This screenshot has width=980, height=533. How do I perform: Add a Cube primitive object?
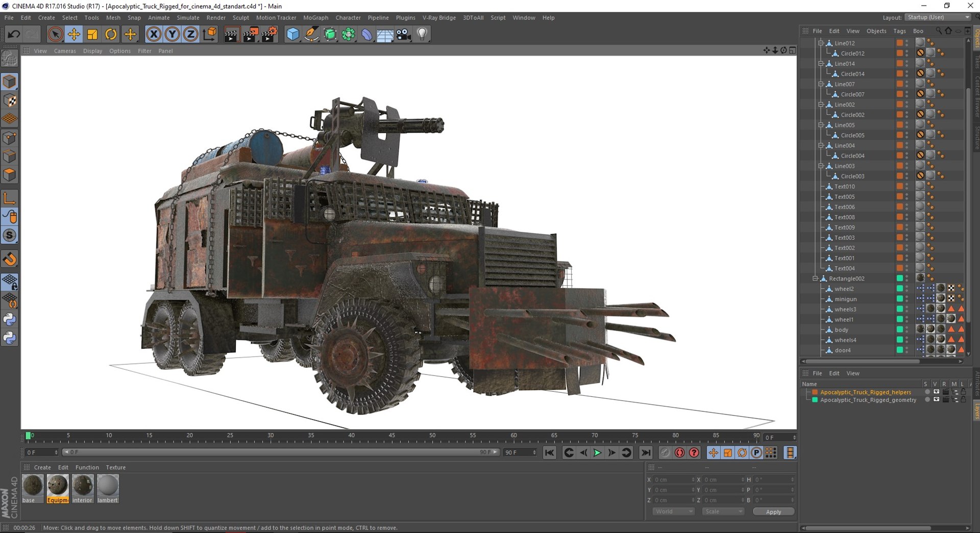[293, 34]
